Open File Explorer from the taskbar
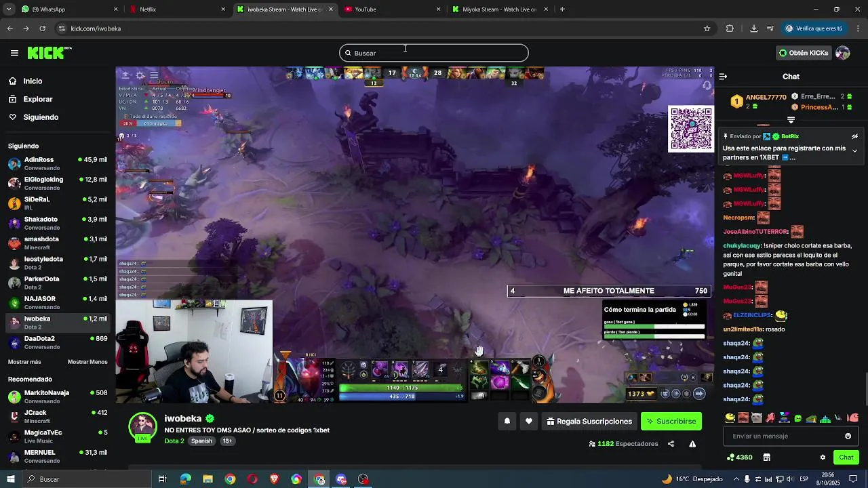 click(x=208, y=479)
